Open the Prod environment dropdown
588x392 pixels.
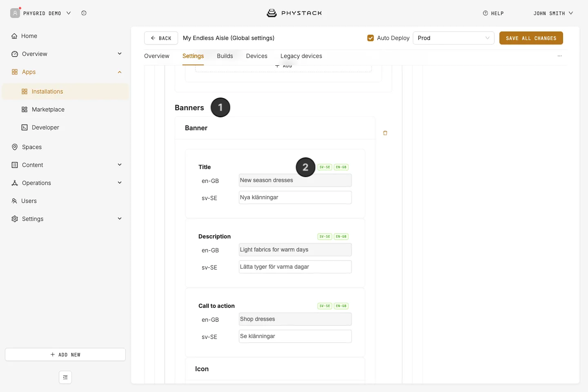click(454, 38)
